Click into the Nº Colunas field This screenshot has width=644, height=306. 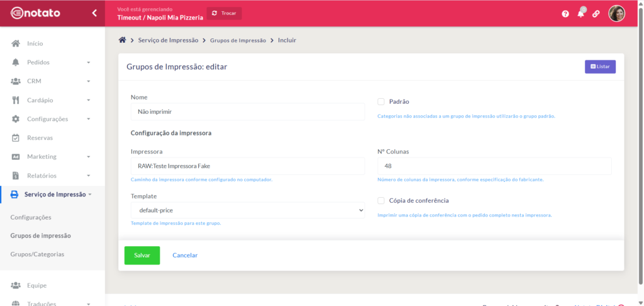click(494, 166)
